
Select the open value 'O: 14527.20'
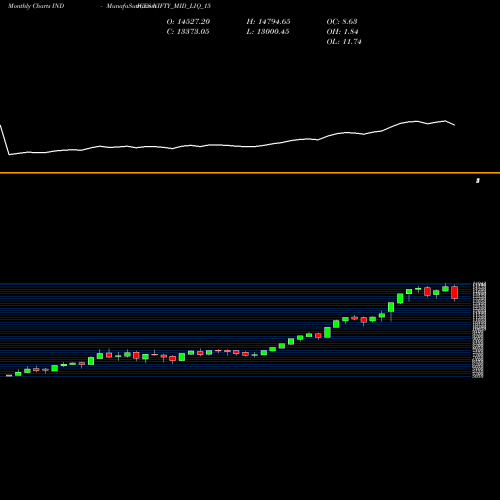188,22
